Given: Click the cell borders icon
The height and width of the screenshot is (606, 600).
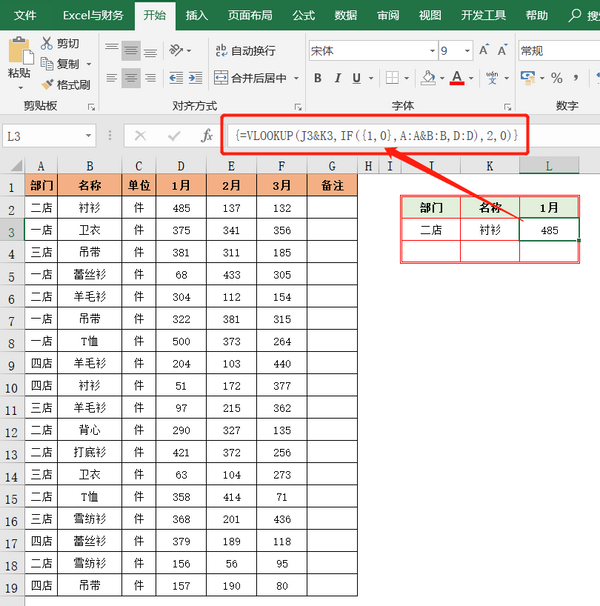Looking at the screenshot, I should 392,78.
